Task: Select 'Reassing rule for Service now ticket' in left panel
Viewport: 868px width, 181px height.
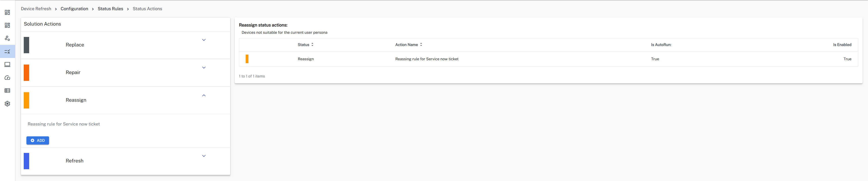Action: [64, 124]
